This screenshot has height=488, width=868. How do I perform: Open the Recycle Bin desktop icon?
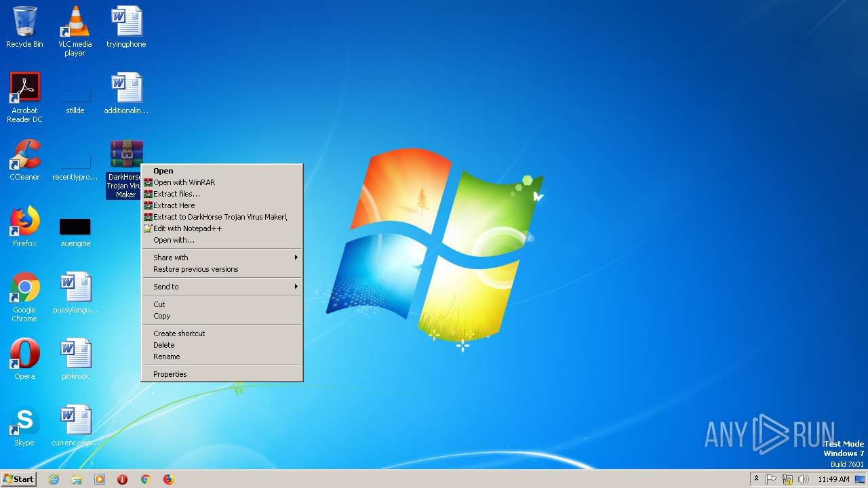click(x=24, y=27)
